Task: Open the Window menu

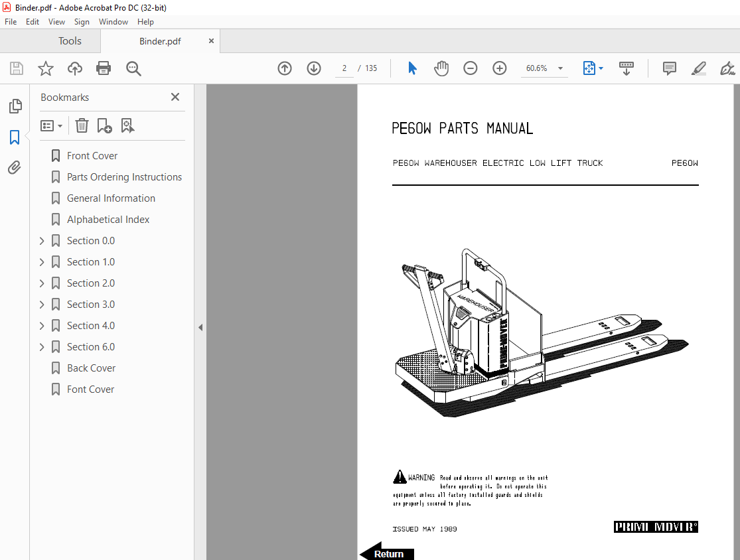Action: pos(113,22)
